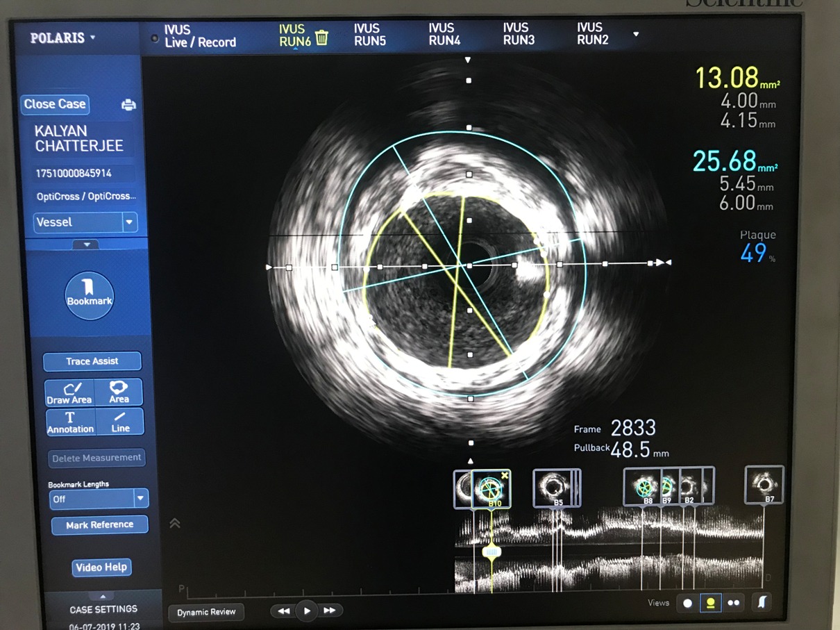Viewport: 840px width, 630px height.
Task: Click the yellow pullback position slider handle
Action: point(492,552)
